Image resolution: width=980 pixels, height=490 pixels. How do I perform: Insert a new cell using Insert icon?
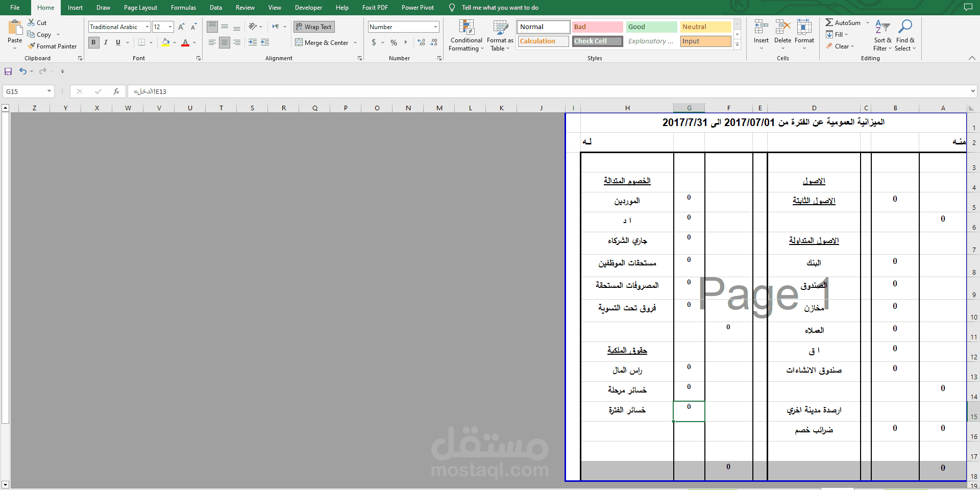click(x=761, y=31)
